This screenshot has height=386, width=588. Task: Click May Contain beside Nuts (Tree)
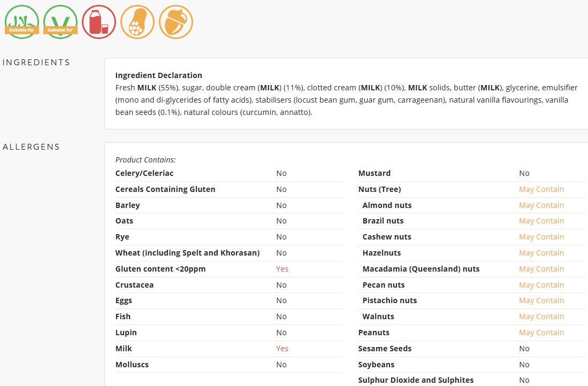[x=541, y=189]
